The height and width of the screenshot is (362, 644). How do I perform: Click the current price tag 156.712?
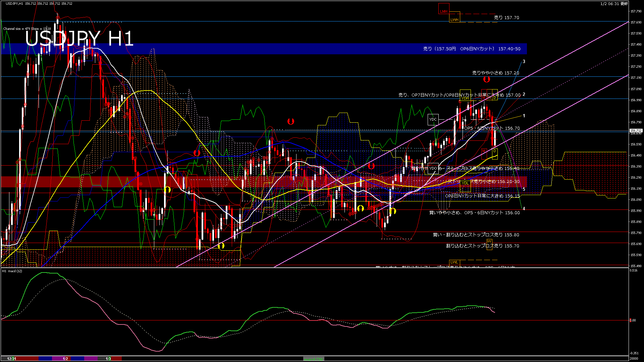pyautogui.click(x=636, y=131)
